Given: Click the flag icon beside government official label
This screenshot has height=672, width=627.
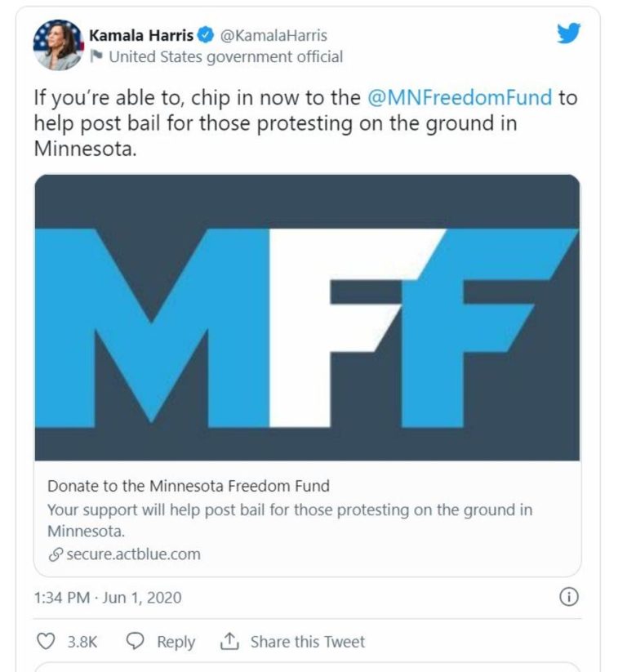Looking at the screenshot, I should 97,57.
